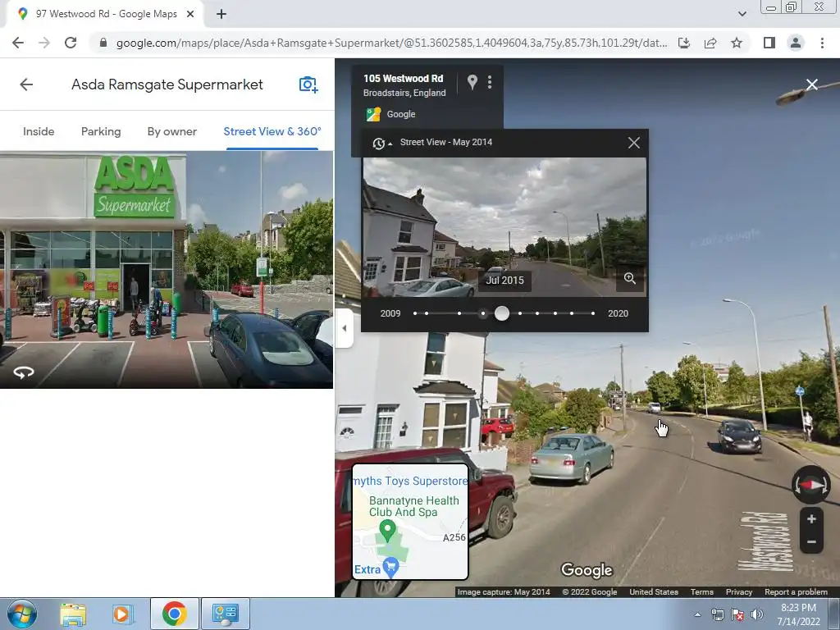Open the tab search chevron
Image resolution: width=840 pixels, height=630 pixels.
pyautogui.click(x=742, y=14)
